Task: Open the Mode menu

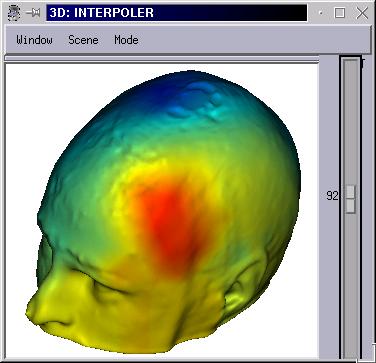Action: 126,40
